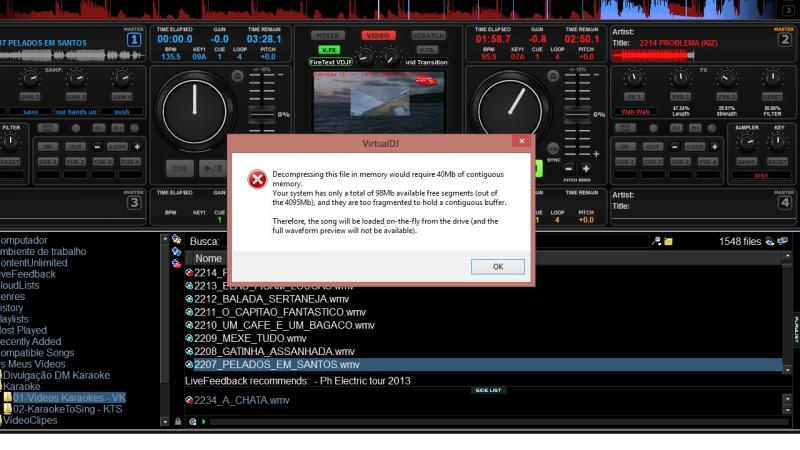Open the SIDE LIST tab
Screen dimensions: 800x450
[488, 390]
